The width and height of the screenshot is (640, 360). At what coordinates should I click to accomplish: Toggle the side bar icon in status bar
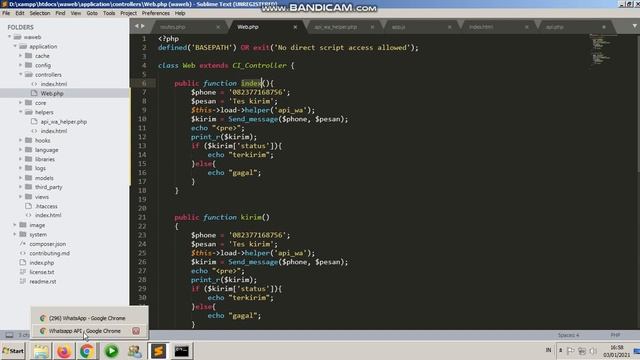tap(9, 335)
